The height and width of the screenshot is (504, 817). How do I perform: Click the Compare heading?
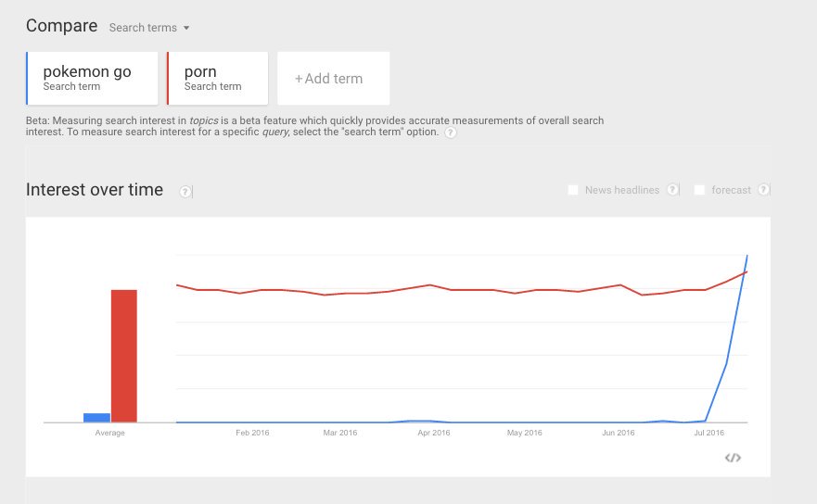coord(61,26)
